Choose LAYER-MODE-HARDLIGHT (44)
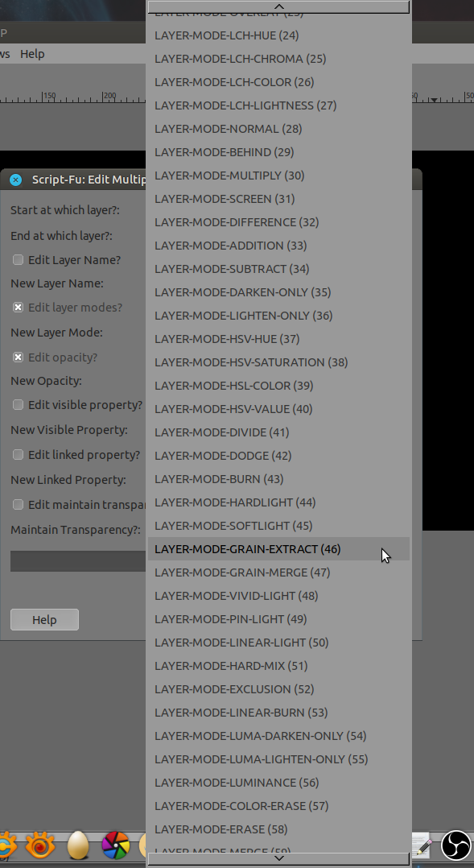474x868 pixels. tap(278, 502)
